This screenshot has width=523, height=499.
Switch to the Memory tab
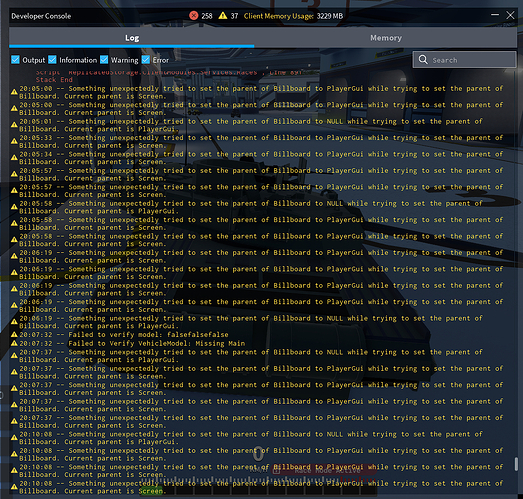coord(386,38)
